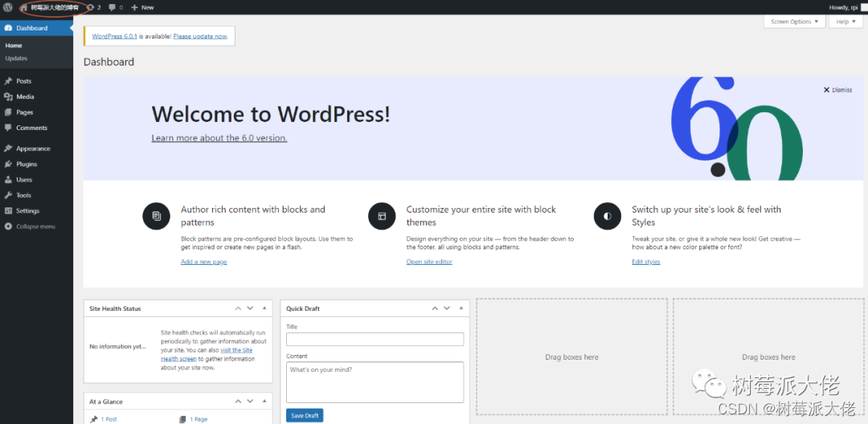Move Site Health Status box up

coord(238,308)
